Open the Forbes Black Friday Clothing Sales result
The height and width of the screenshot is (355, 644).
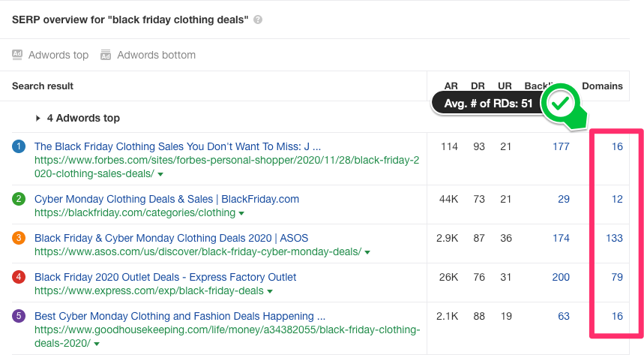click(x=177, y=146)
